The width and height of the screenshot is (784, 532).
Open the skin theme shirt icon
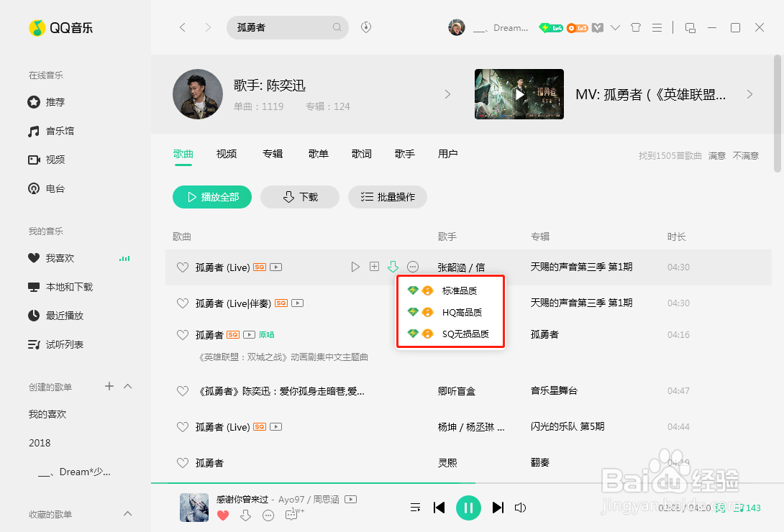636,27
